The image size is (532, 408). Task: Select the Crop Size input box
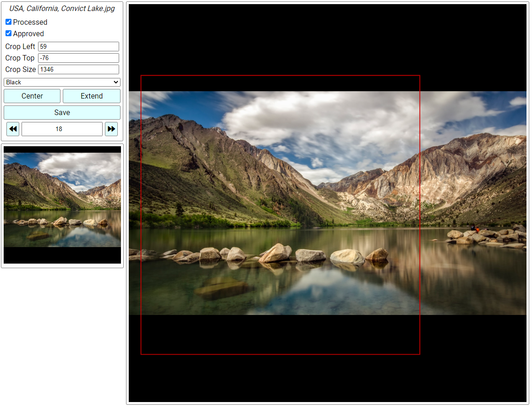[x=78, y=69]
